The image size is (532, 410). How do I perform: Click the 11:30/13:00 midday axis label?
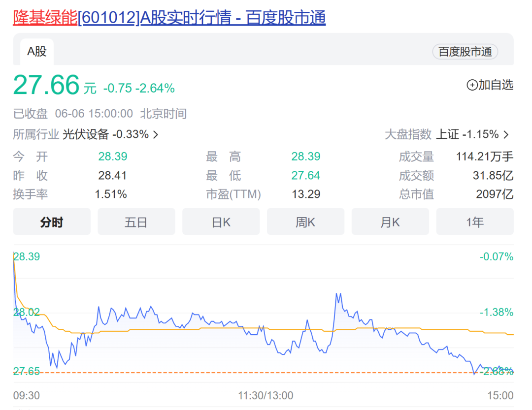click(x=266, y=395)
